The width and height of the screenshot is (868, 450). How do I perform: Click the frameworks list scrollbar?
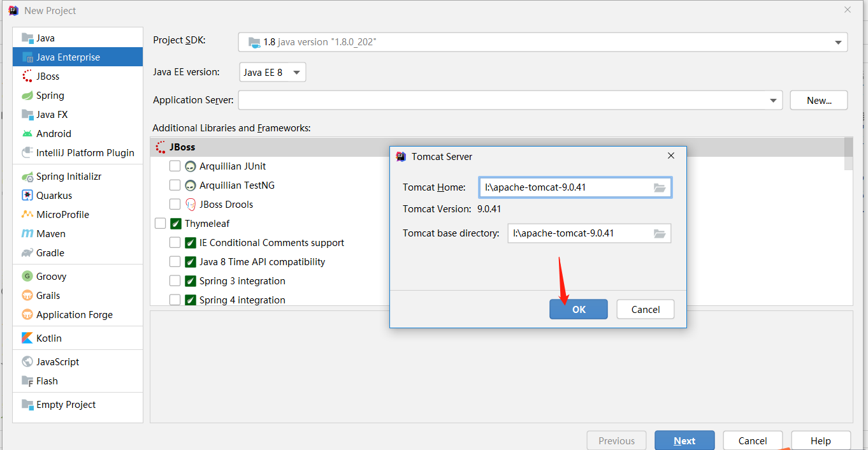point(848,154)
